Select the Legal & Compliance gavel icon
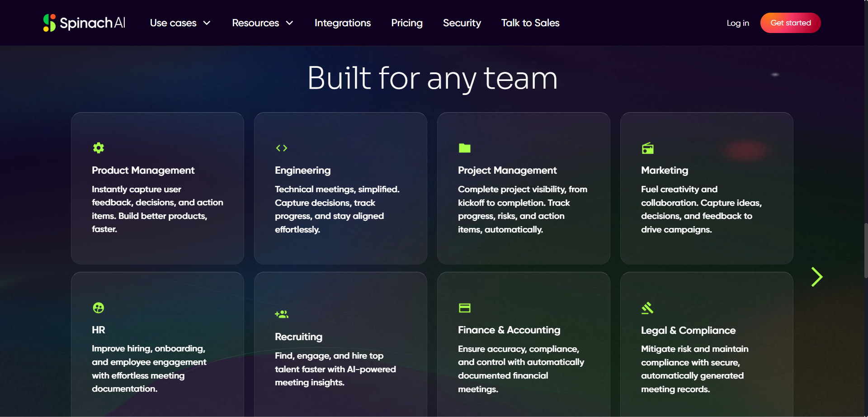 [647, 308]
